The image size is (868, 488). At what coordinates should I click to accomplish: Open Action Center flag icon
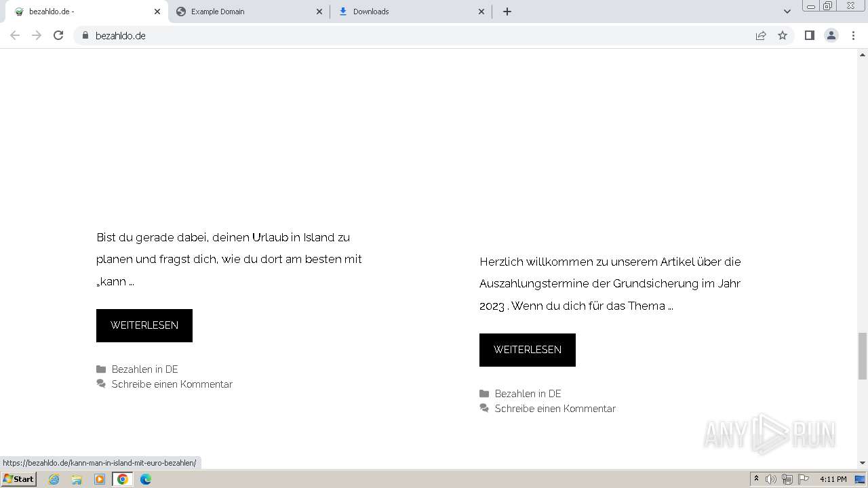[804, 479]
